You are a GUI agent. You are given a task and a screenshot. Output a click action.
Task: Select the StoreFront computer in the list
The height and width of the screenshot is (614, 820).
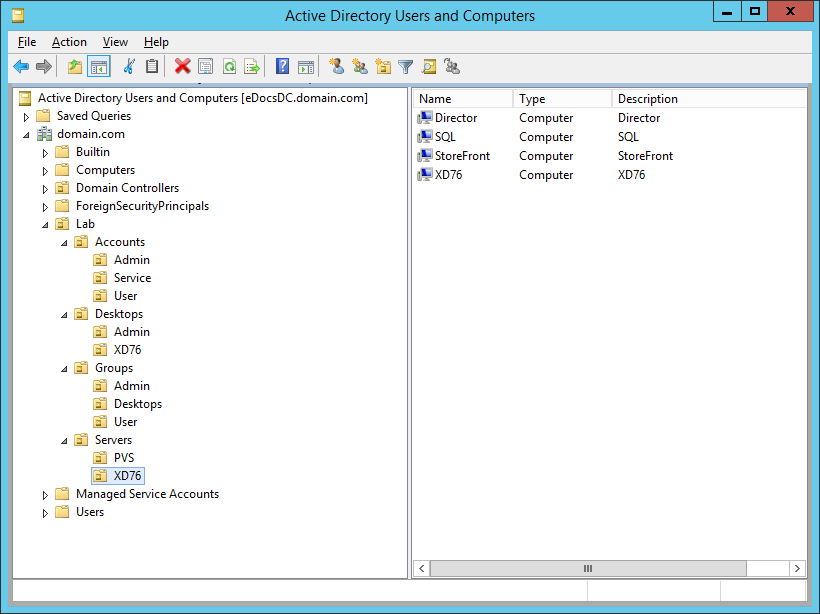pyautogui.click(x=462, y=156)
